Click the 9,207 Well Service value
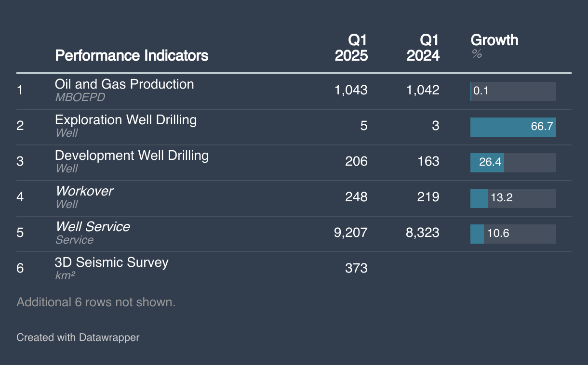This screenshot has width=588, height=365. (350, 233)
